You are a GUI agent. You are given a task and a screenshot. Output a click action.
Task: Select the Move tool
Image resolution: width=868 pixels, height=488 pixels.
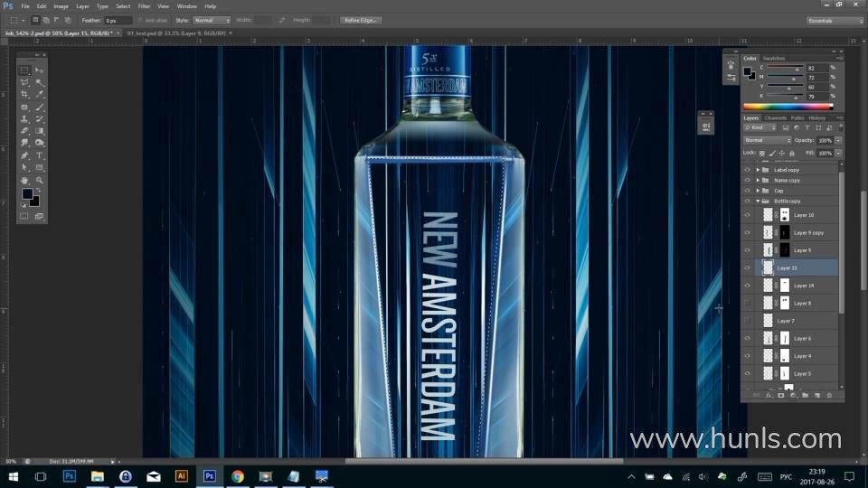(x=39, y=70)
